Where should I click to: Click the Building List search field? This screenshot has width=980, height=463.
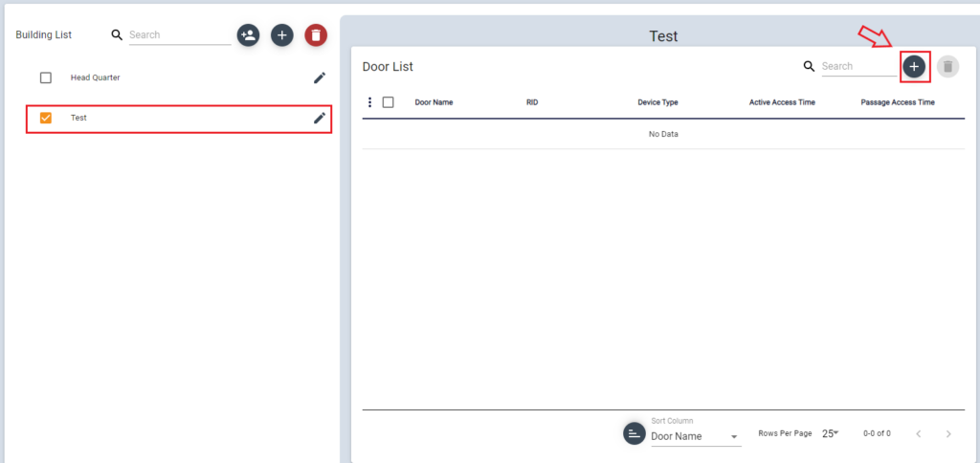click(x=179, y=35)
